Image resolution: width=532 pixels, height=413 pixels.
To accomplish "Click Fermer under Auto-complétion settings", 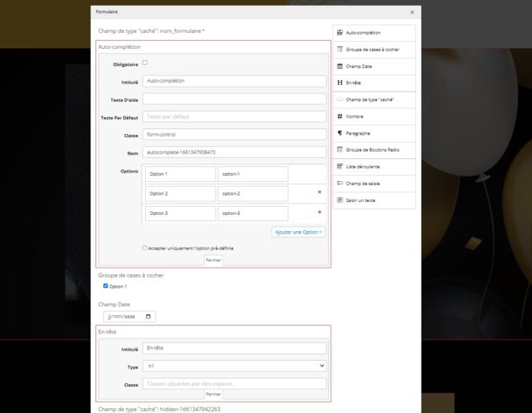I will pos(213,260).
